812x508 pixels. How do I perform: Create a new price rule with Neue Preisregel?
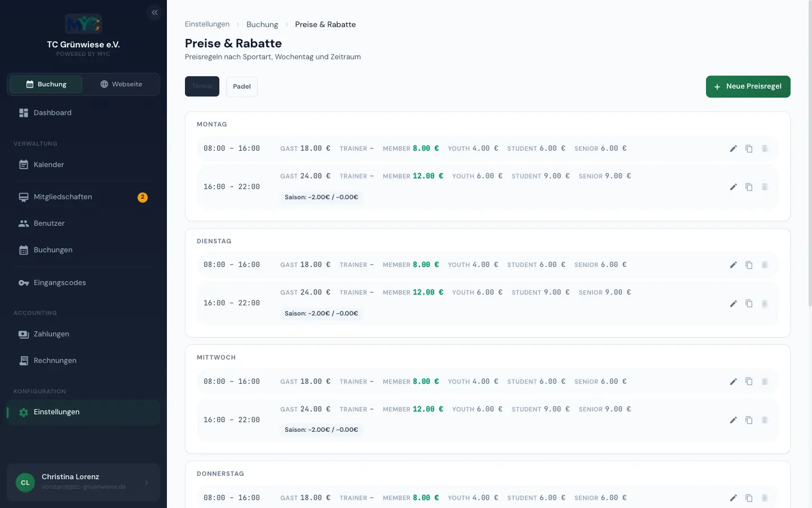coord(748,86)
